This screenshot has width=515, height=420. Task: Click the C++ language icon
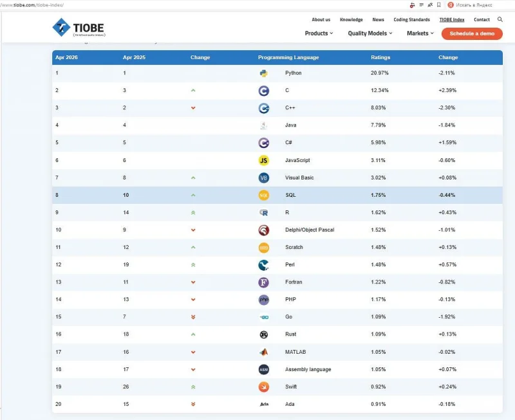[264, 108]
